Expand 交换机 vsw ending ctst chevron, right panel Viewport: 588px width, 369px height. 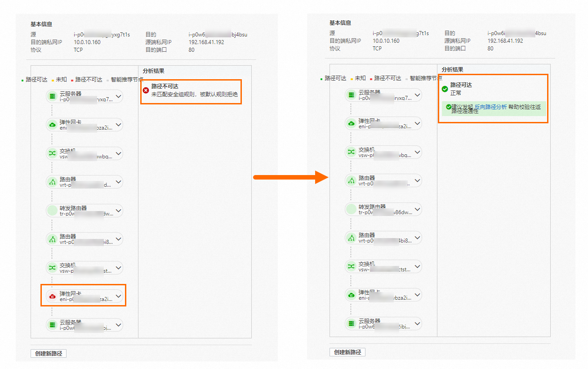click(x=418, y=266)
